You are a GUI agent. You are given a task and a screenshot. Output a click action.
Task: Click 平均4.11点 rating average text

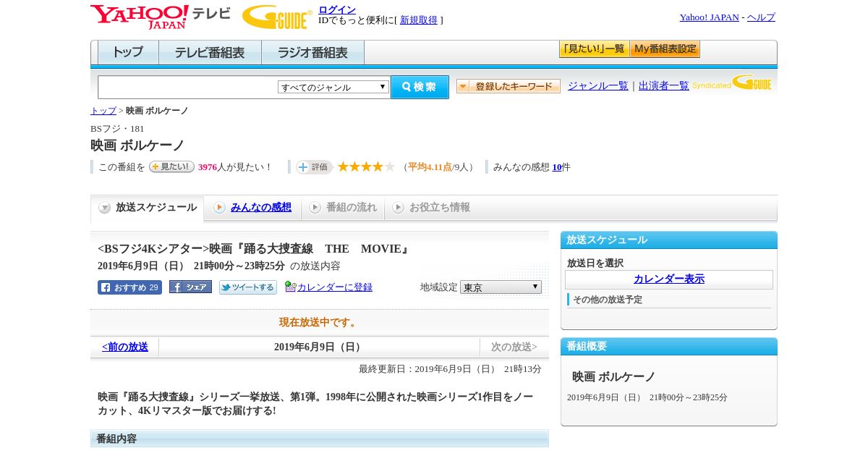430,167
